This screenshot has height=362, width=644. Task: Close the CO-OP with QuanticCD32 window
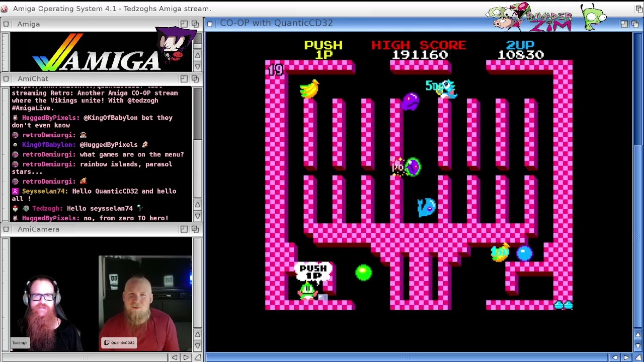(x=210, y=23)
